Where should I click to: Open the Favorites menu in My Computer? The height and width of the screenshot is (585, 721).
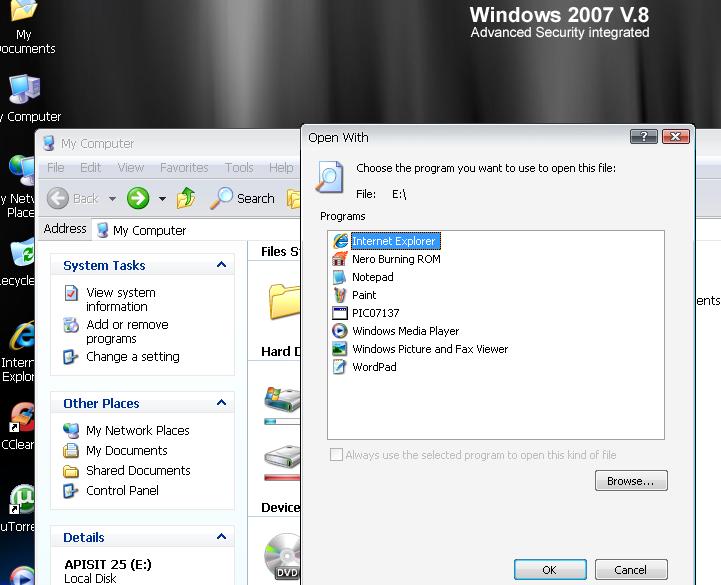(184, 167)
